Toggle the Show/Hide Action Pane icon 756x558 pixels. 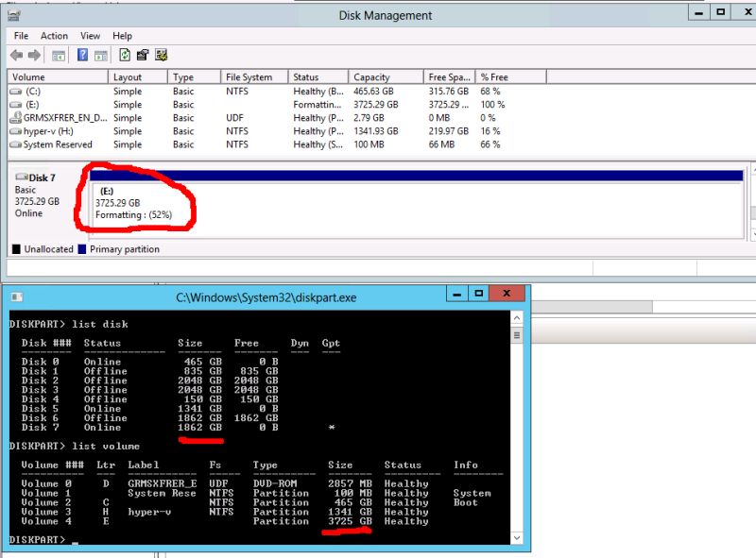click(x=101, y=55)
